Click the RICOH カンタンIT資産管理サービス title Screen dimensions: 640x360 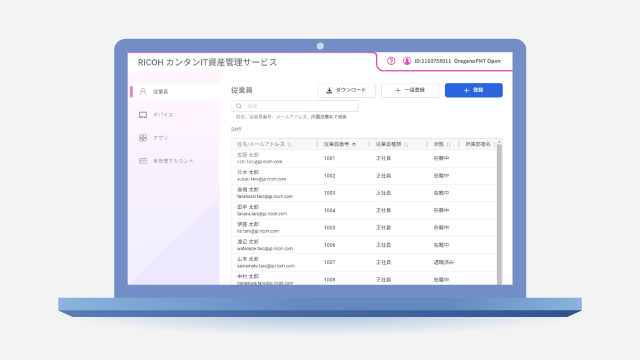pyautogui.click(x=207, y=62)
